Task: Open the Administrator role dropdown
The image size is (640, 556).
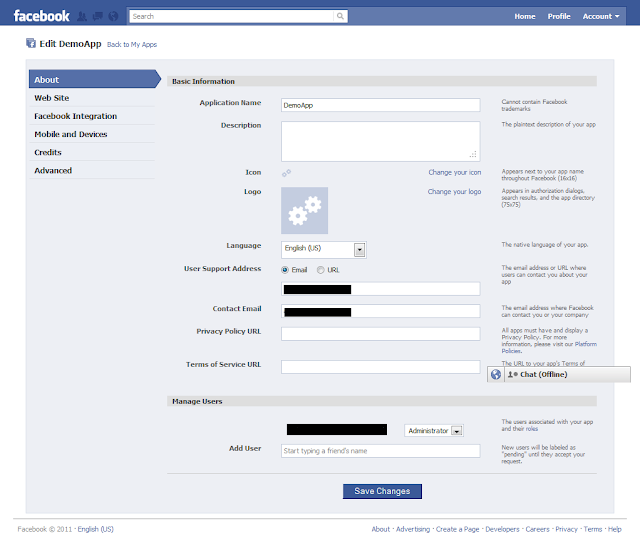Action: click(x=434, y=431)
